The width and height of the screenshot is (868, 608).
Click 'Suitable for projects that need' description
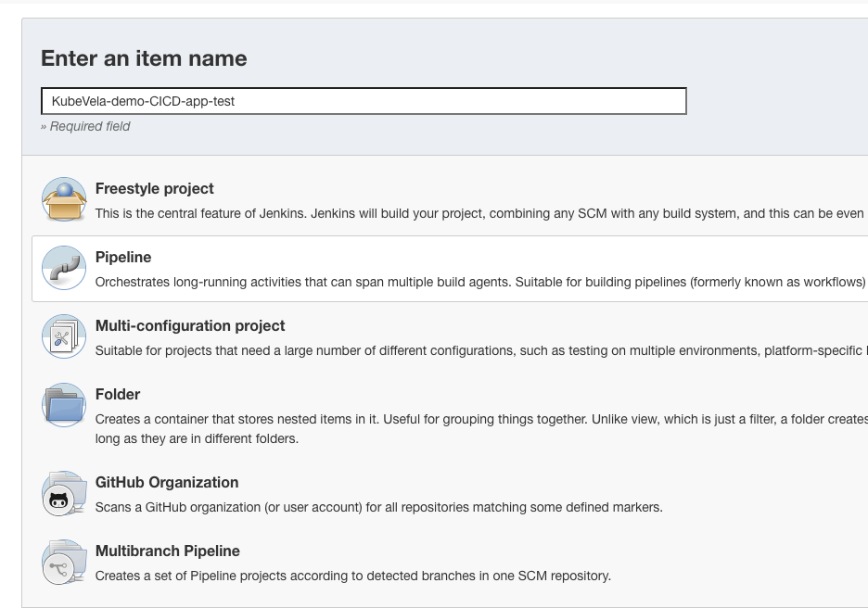tap(481, 350)
